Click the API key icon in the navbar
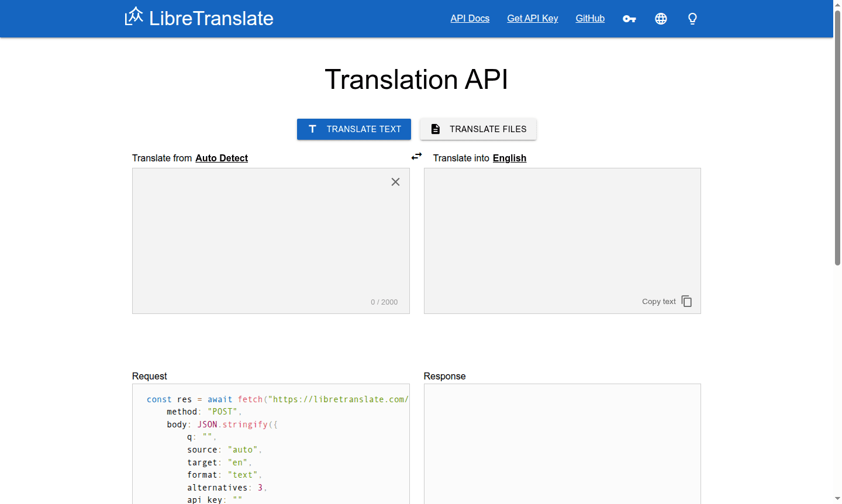The width and height of the screenshot is (842, 504). click(629, 19)
